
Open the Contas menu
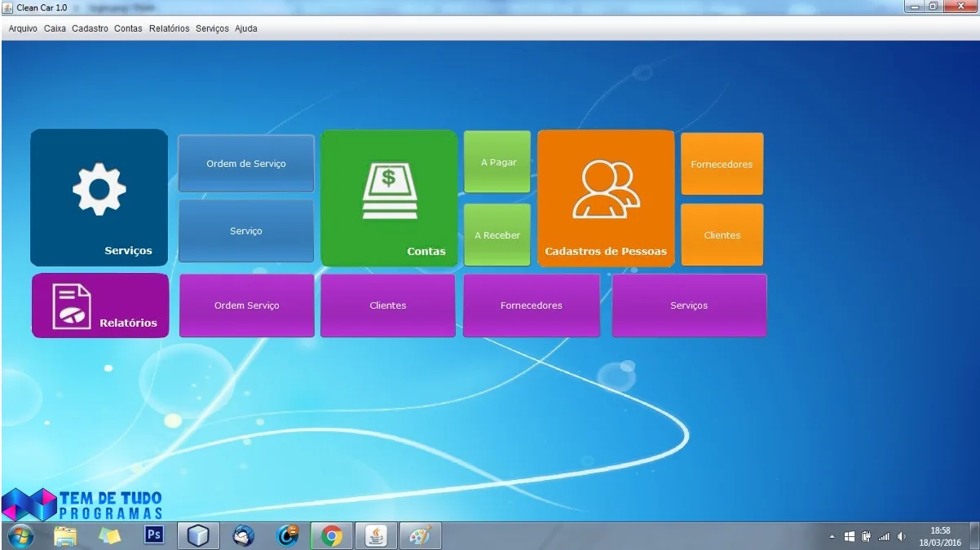point(128,29)
